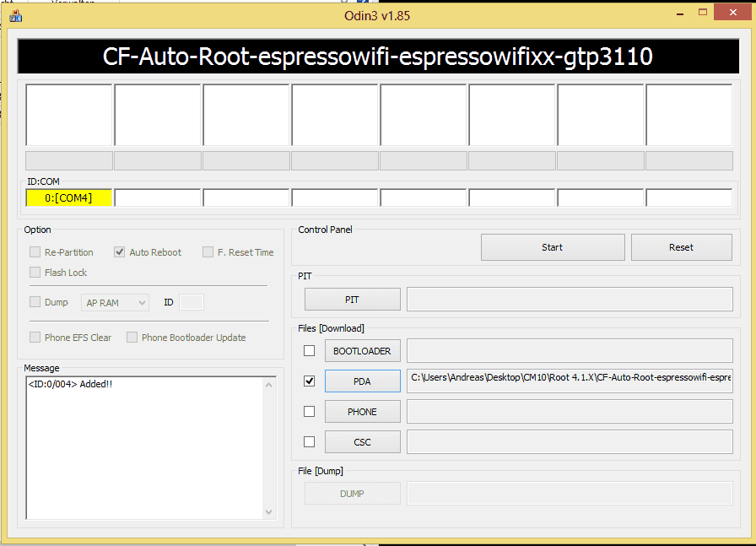Uncheck the PDA file checkbox
Viewport: 756px width, 546px height.
pyautogui.click(x=309, y=381)
